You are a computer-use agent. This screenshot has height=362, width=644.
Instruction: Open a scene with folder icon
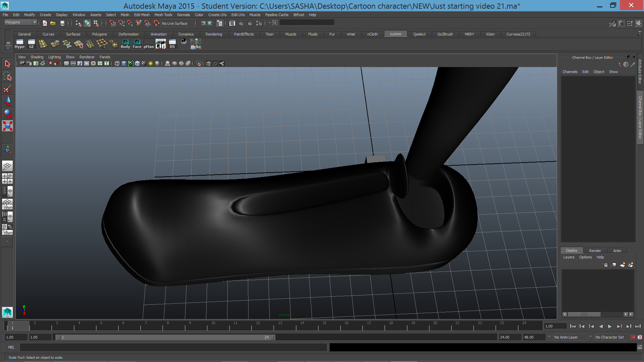pos(53,23)
